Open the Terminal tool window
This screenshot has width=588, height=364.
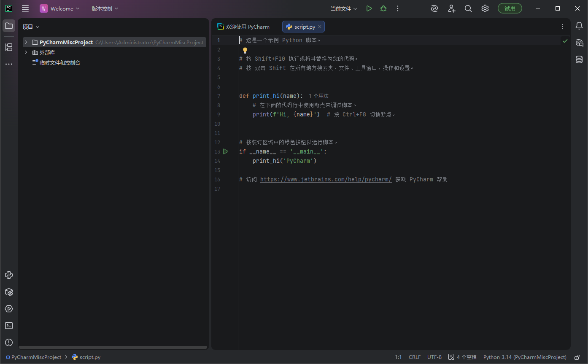pos(9,325)
